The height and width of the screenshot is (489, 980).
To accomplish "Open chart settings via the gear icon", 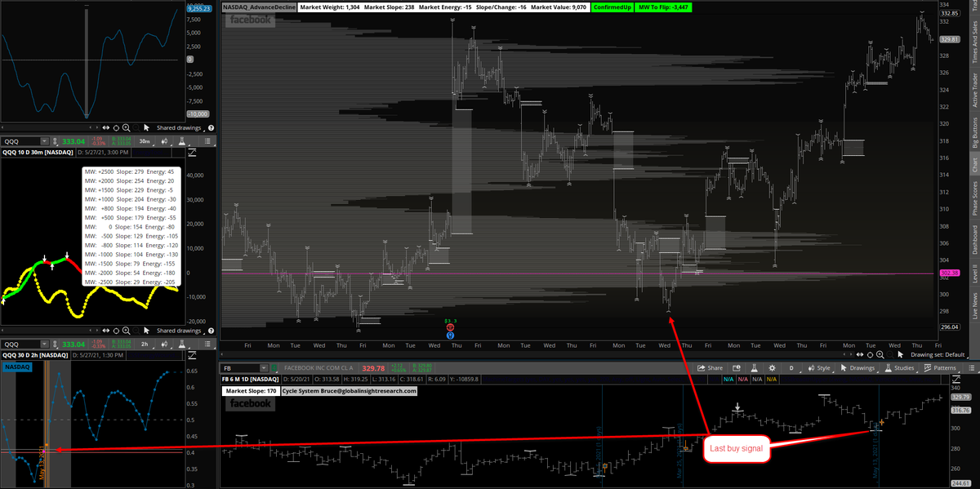I will click(x=772, y=367).
